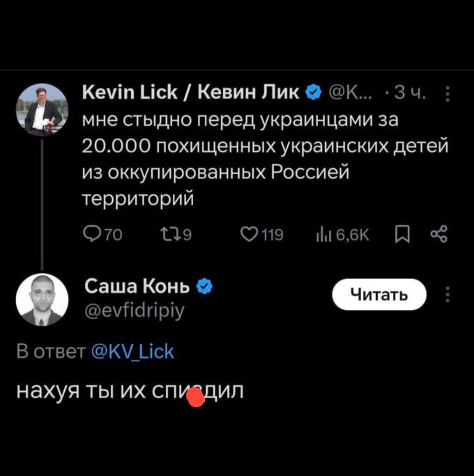Bookmark the tweet with the bookmark icon
This screenshot has height=476, width=474.
click(403, 235)
